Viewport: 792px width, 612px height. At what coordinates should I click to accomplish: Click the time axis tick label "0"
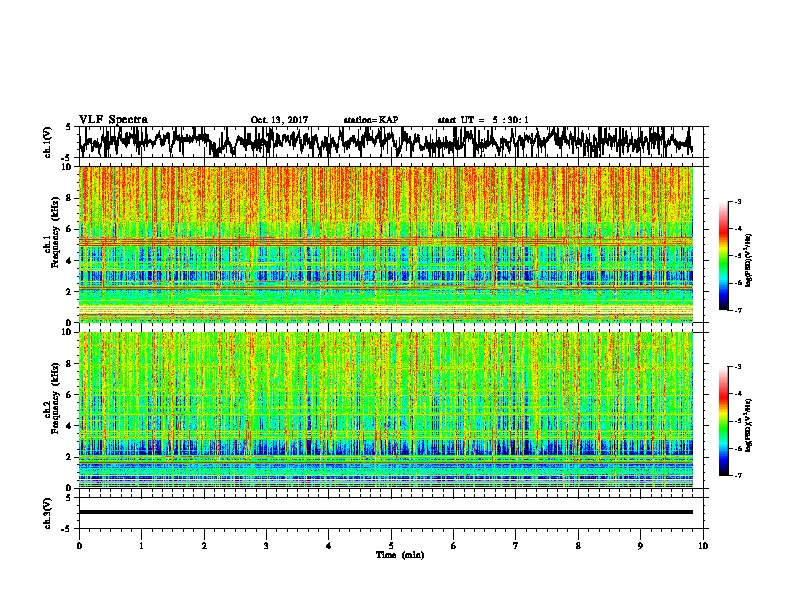79,546
